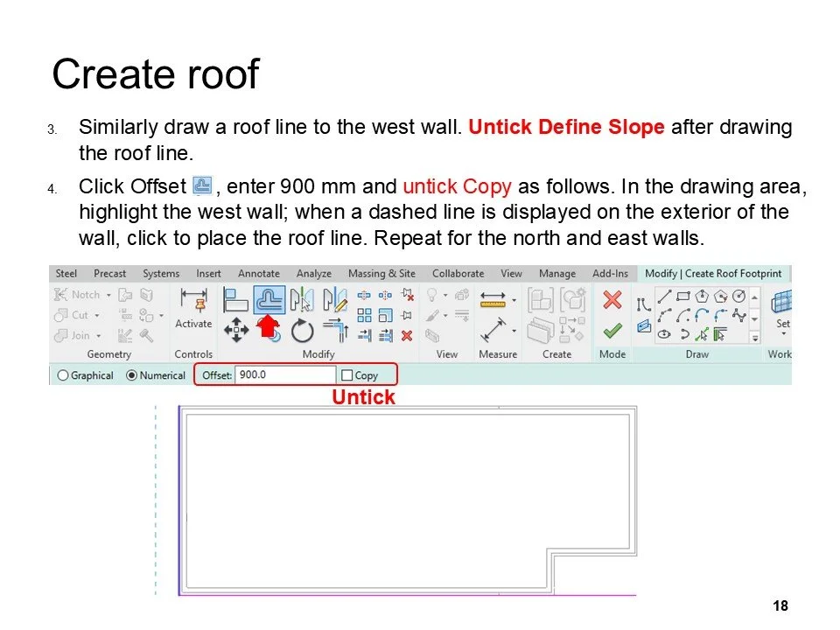This screenshot has width=840, height=630.
Task: Select the Rectangle draw tool
Action: click(683, 296)
